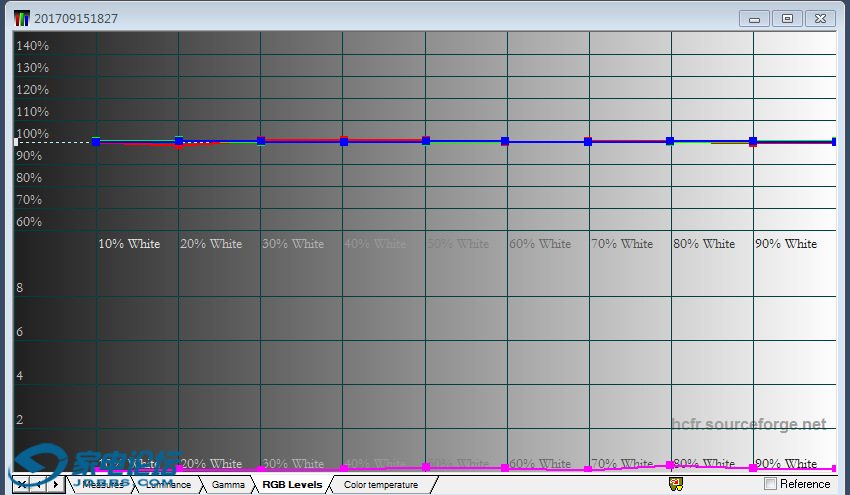Open the Color temperature tab

pyautogui.click(x=380, y=485)
